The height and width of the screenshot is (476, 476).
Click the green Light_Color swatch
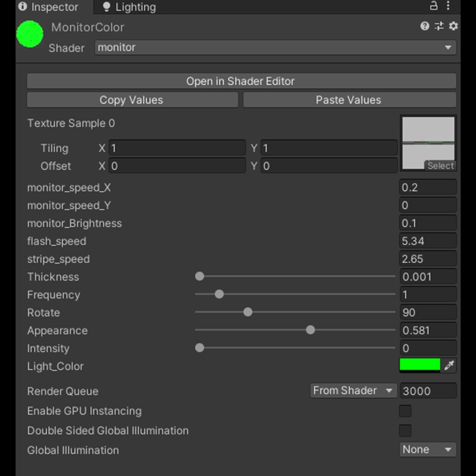420,365
